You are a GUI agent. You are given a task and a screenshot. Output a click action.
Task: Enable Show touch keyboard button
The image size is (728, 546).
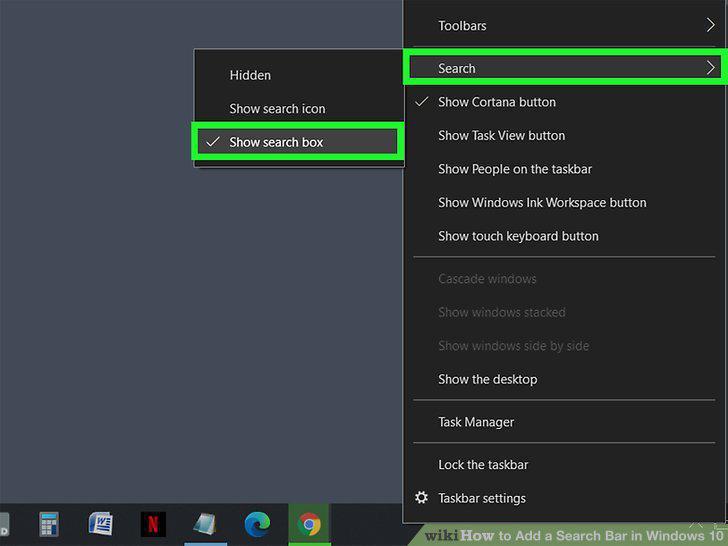564,236
